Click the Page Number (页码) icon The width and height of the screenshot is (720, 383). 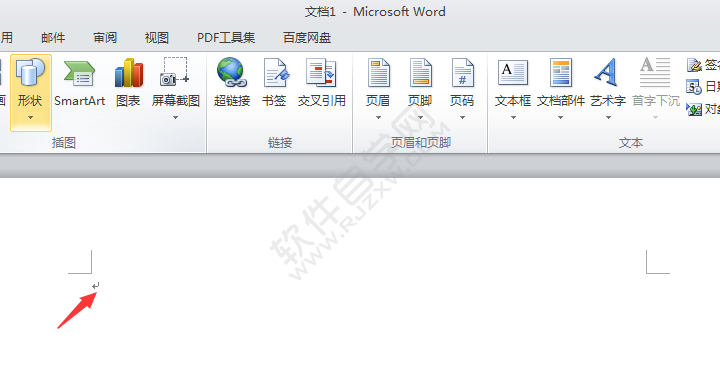point(462,73)
